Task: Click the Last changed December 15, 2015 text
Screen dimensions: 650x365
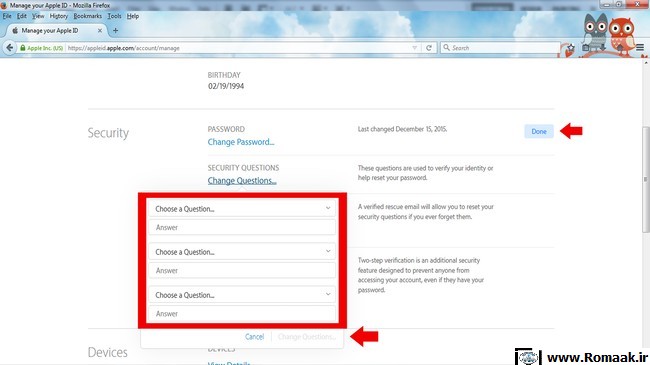Action: [x=402, y=129]
